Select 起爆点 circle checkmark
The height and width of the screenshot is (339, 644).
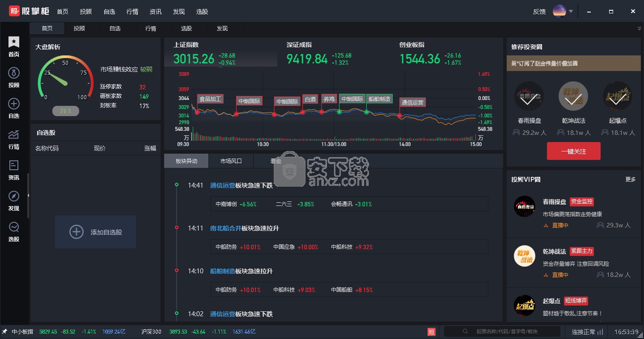(618, 96)
